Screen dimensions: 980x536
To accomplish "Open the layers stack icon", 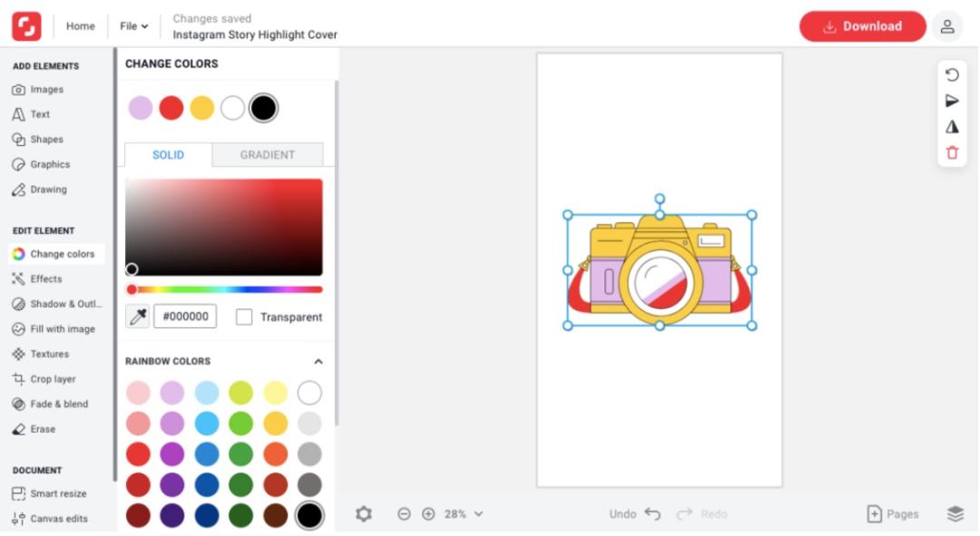I will pos(955,514).
